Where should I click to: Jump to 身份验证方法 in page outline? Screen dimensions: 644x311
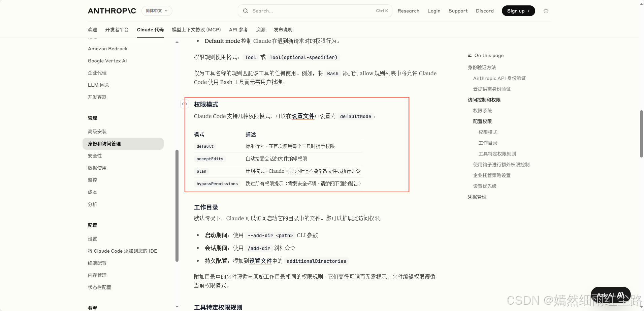coord(482,67)
